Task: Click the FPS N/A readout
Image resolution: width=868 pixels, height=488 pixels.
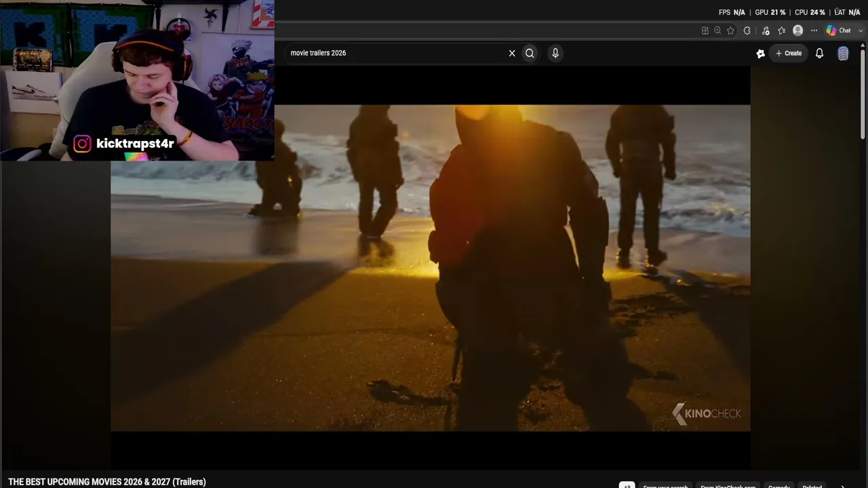Action: [732, 12]
